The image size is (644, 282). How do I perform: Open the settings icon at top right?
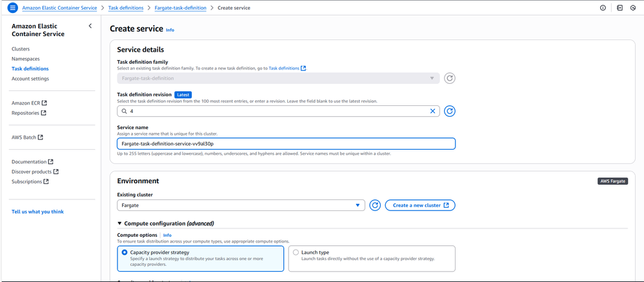tap(633, 8)
